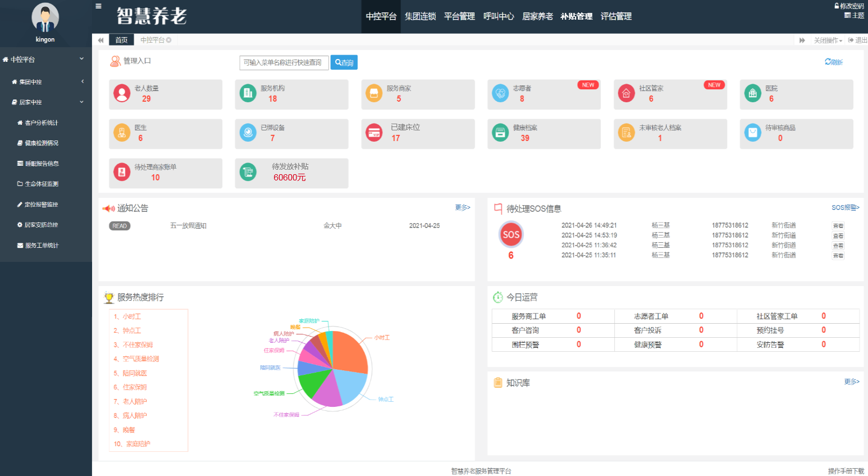
Task: Click the 志愿者 blue heart icon
Action: tap(500, 93)
